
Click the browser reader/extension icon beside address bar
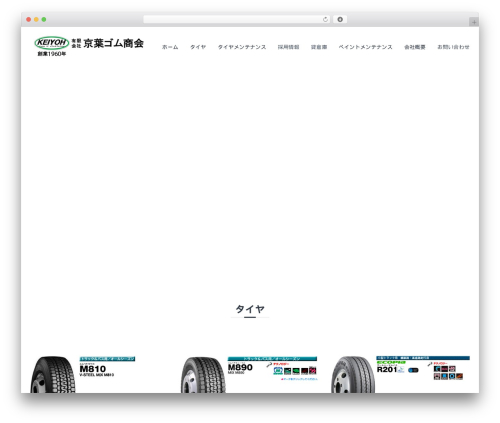[x=340, y=20]
